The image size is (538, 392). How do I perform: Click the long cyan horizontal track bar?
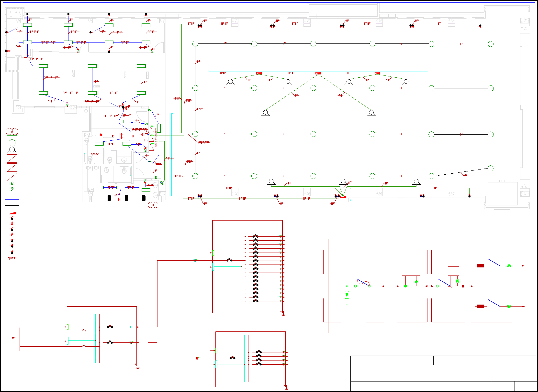tap(318, 71)
